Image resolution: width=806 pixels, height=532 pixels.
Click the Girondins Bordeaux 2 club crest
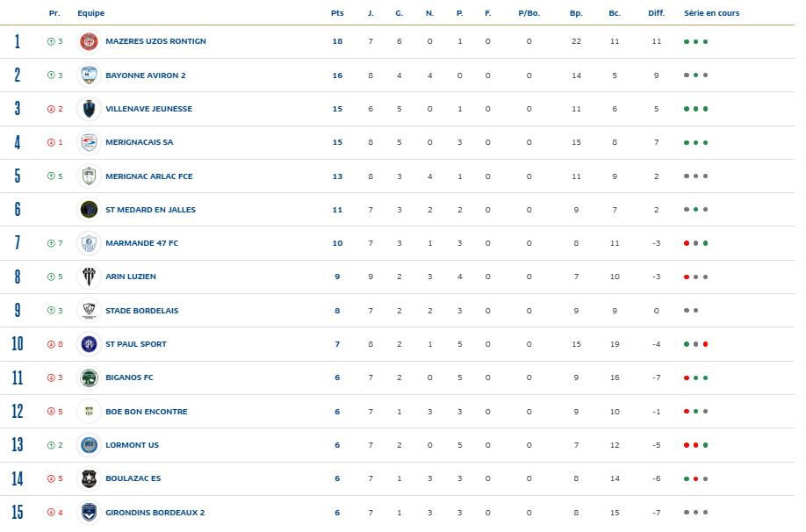(x=88, y=513)
